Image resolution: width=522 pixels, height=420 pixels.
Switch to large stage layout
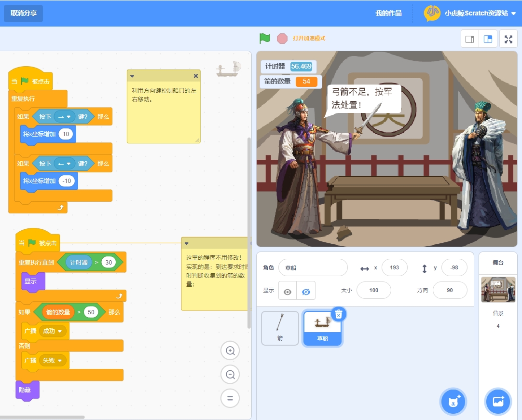(x=488, y=39)
